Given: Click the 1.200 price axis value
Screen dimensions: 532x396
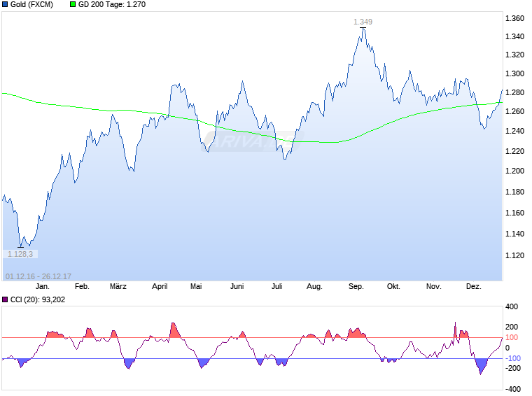Looking at the screenshot, I should pyautogui.click(x=514, y=171).
